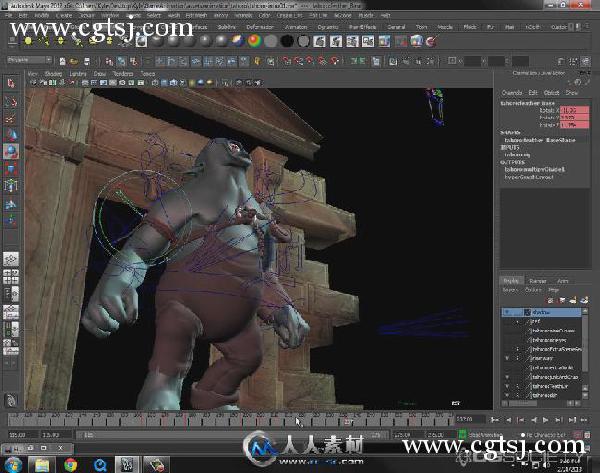Select by component type mode icon
Viewport: 600px width, 473px height.
pyautogui.click(x=134, y=61)
